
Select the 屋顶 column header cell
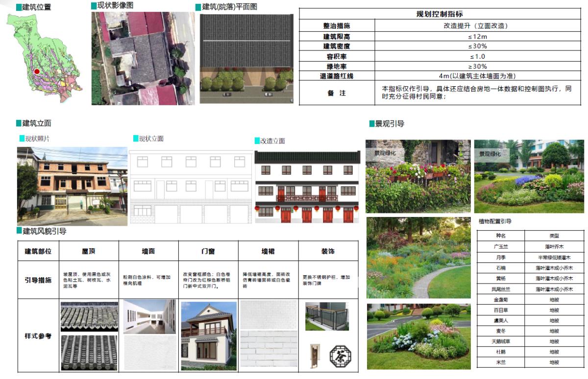point(89,251)
